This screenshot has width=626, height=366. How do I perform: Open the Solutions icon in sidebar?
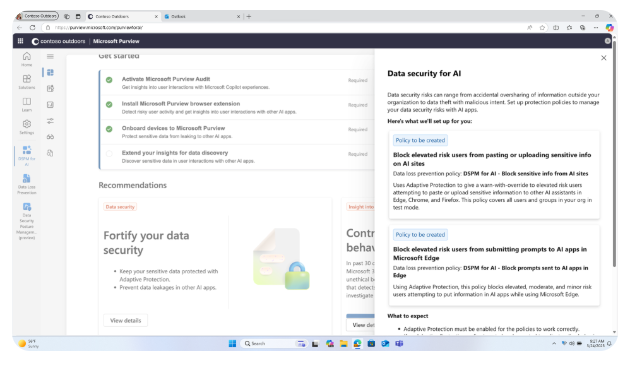pos(27,81)
